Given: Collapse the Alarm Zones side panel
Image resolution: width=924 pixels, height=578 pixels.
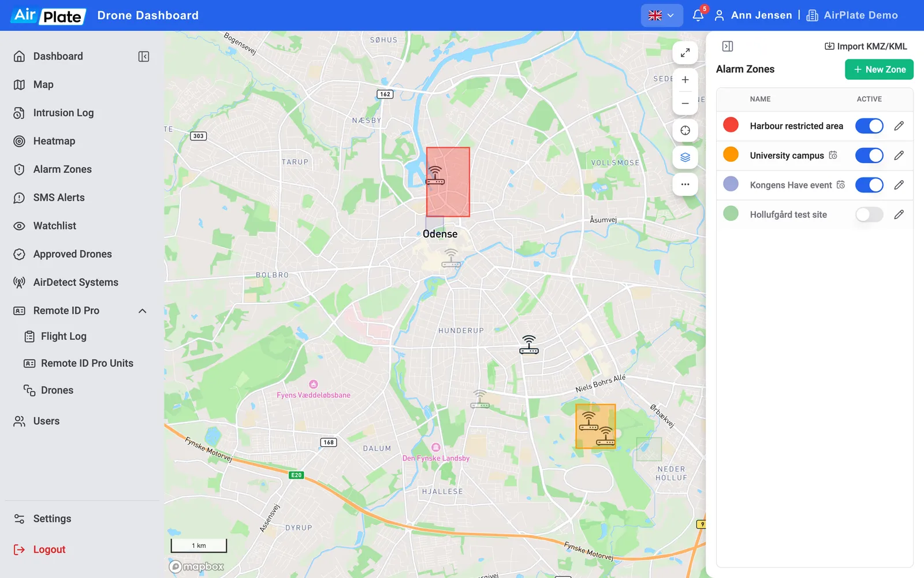Looking at the screenshot, I should (x=728, y=46).
